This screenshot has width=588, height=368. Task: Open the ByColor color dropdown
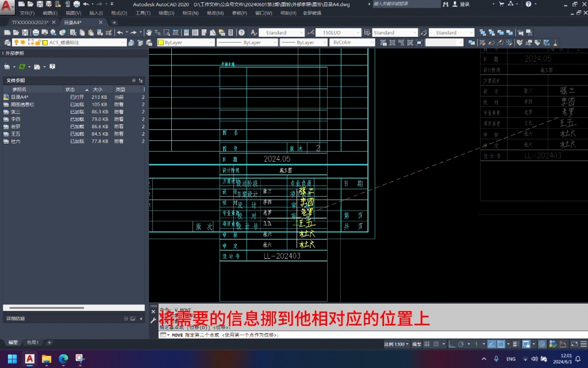(x=373, y=41)
